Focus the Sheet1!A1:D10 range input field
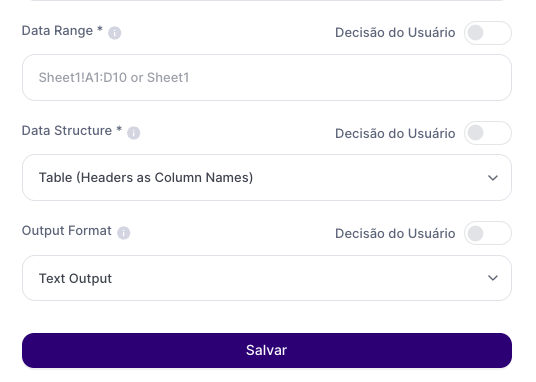The width and height of the screenshot is (536, 382). point(267,77)
